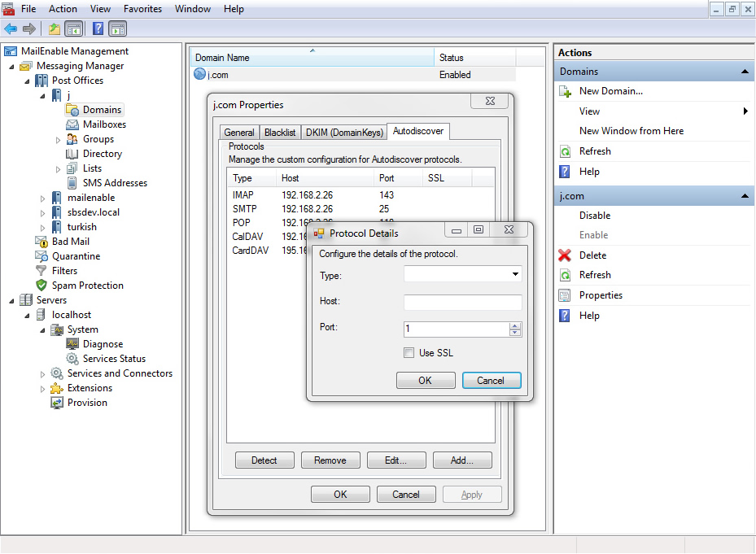Click Cancel in Protocol Details dialog
The width and height of the screenshot is (756, 554).
[491, 381]
